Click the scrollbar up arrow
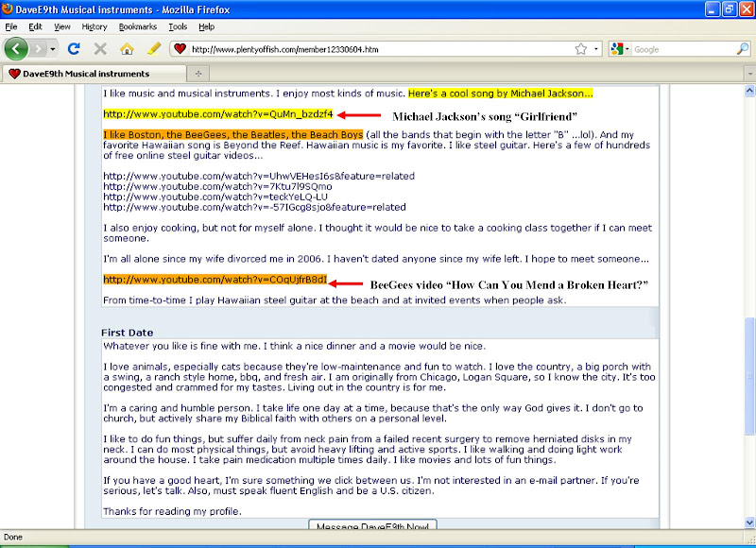756x548 pixels. (x=749, y=91)
